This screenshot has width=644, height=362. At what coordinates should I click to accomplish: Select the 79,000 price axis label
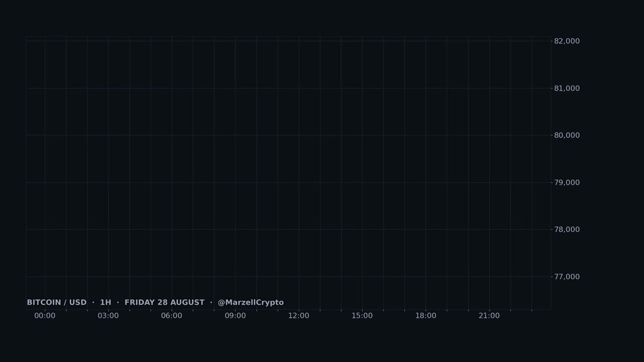(567, 183)
